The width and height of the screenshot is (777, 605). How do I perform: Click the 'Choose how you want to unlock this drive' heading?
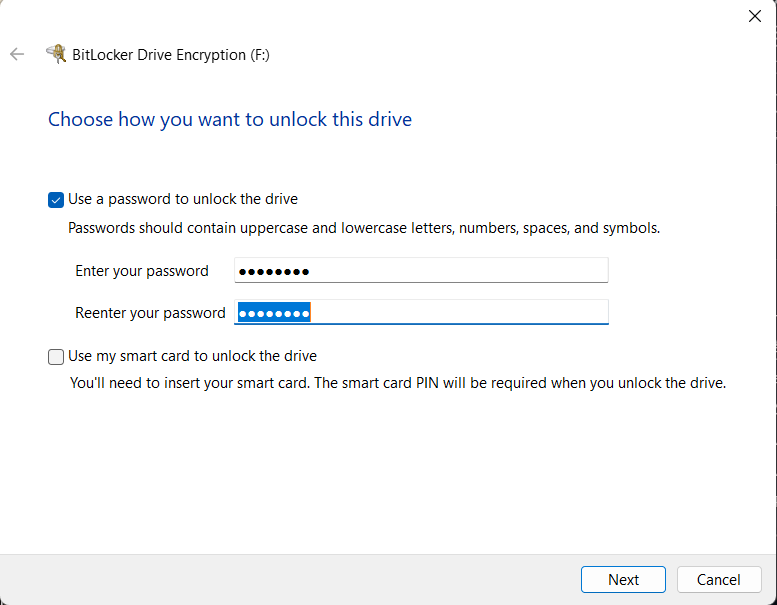click(230, 119)
